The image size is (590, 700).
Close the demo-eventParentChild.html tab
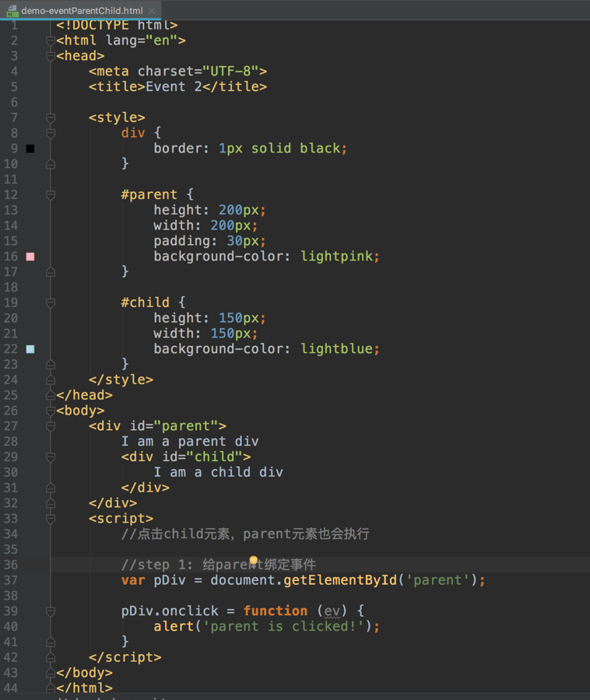[x=152, y=11]
